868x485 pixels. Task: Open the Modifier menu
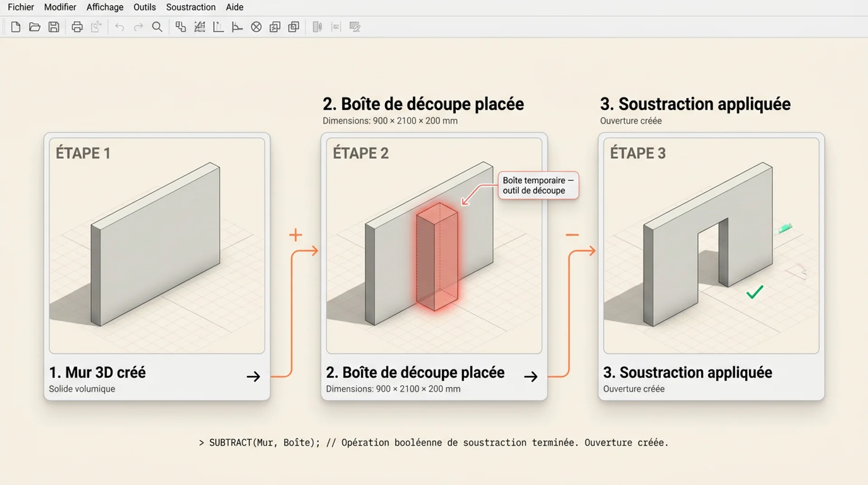(60, 7)
